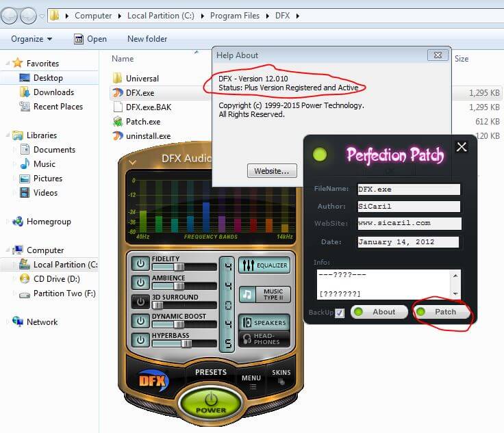504x433 pixels.
Task: Select Headphones output mode in DFX
Action: pos(264,339)
